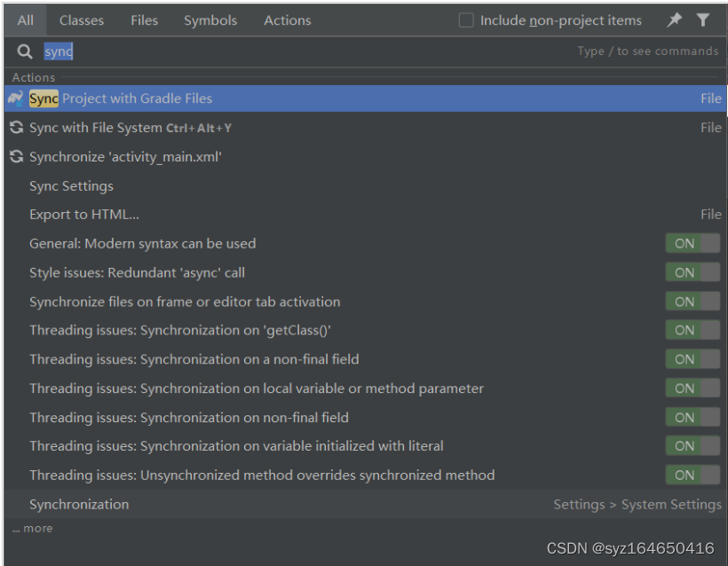Expand the '... more' results
Screen dimensions: 728x566
[x=33, y=529]
